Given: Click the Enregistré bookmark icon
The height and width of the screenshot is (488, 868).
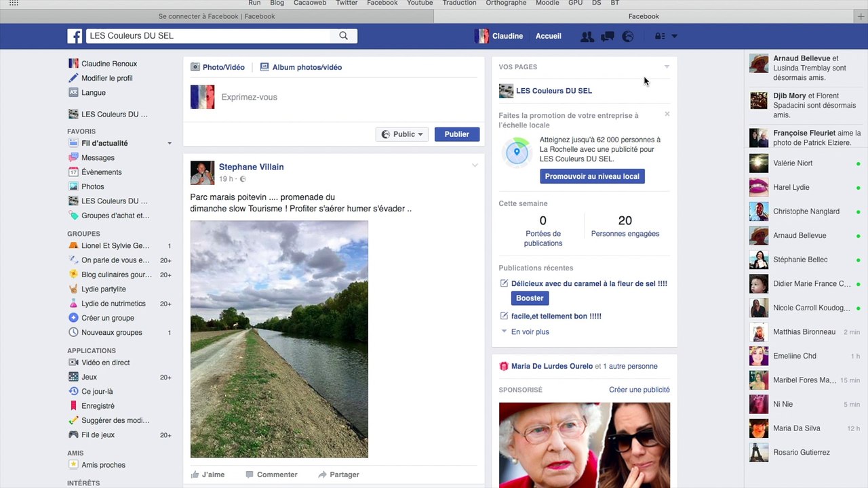Looking at the screenshot, I should [x=73, y=406].
